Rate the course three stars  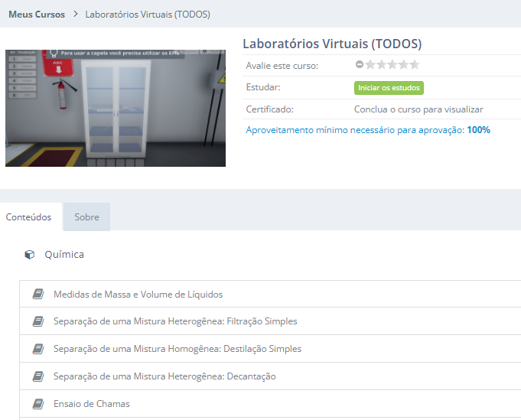point(392,64)
